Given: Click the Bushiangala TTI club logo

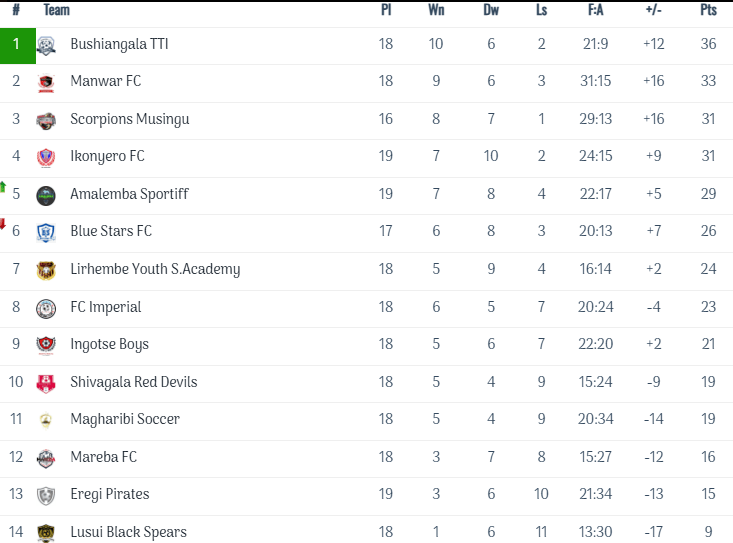Looking at the screenshot, I should click(46, 45).
